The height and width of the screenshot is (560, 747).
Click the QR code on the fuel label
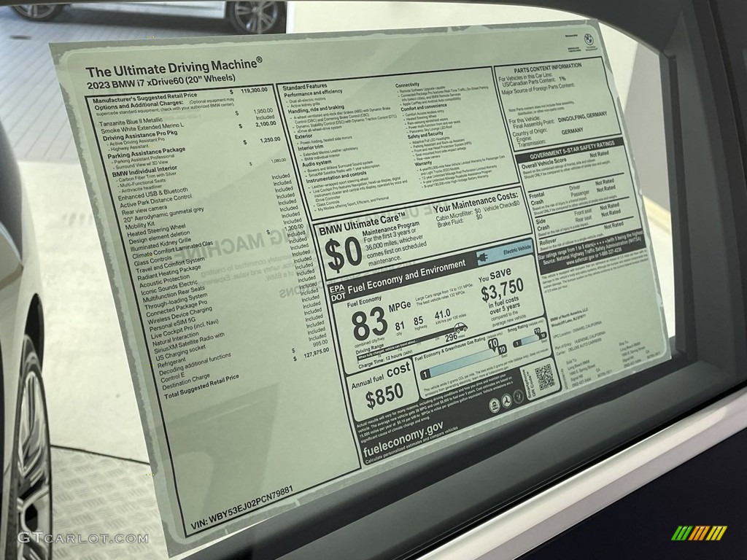[545, 376]
